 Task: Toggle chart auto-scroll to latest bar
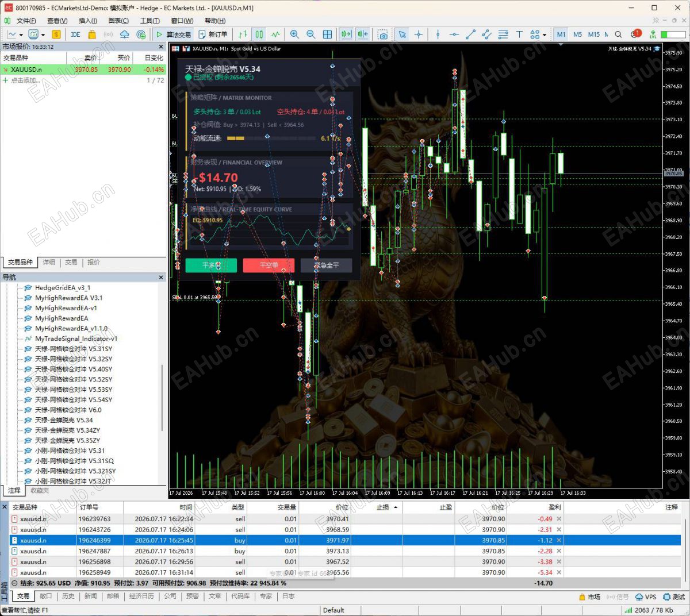[346, 34]
